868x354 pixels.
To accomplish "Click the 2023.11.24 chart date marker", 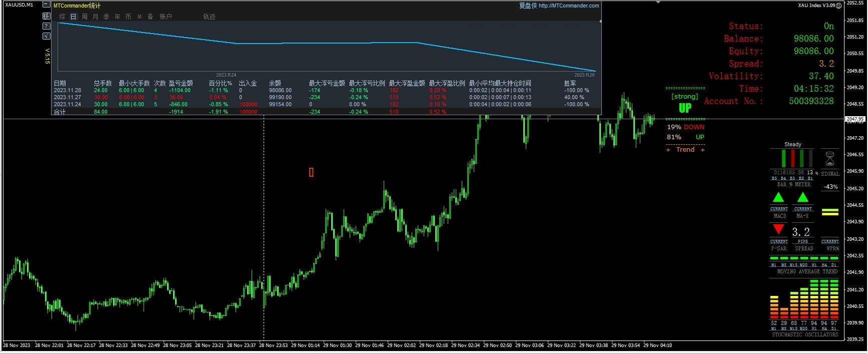I will (226, 75).
